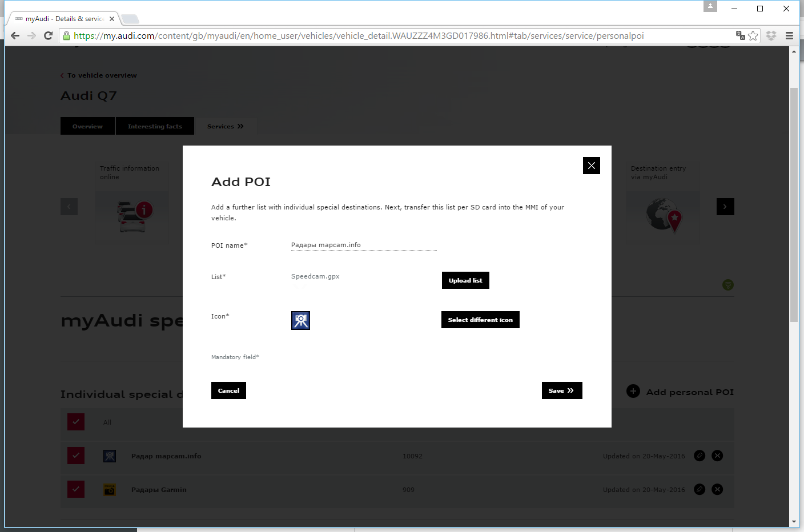Screen dimensions: 804x532
Task: Go forward in browser history
Action: [x=31, y=35]
